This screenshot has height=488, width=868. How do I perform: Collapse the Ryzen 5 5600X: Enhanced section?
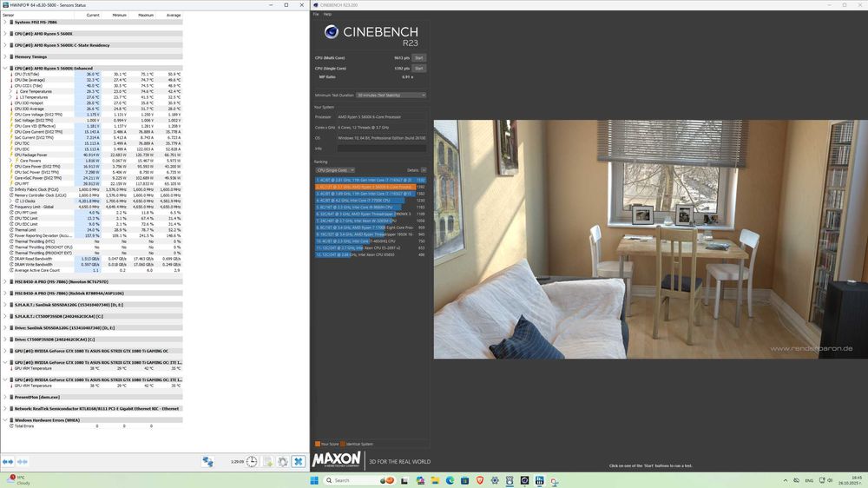[5, 68]
